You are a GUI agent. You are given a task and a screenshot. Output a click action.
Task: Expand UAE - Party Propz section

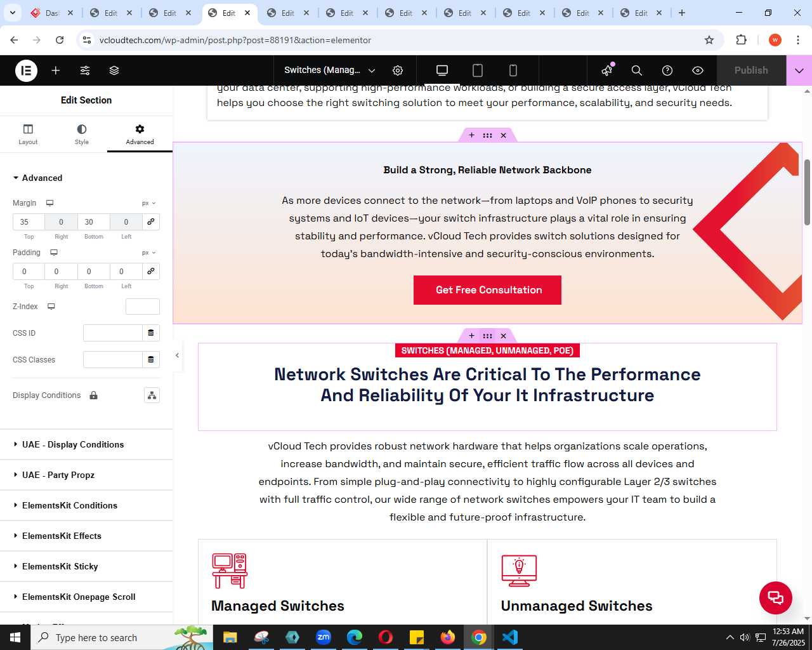pyautogui.click(x=86, y=475)
